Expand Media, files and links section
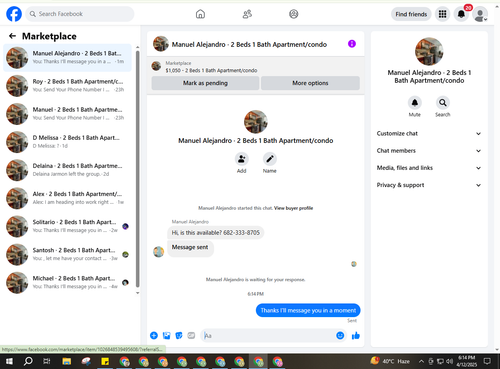This screenshot has width=500, height=369. 429,168
